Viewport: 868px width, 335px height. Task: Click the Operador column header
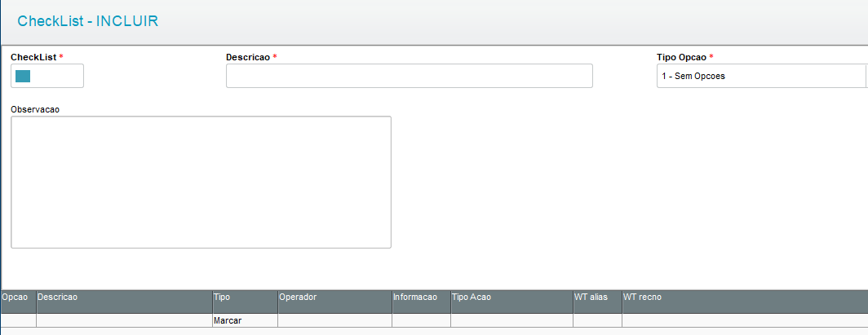(335, 302)
